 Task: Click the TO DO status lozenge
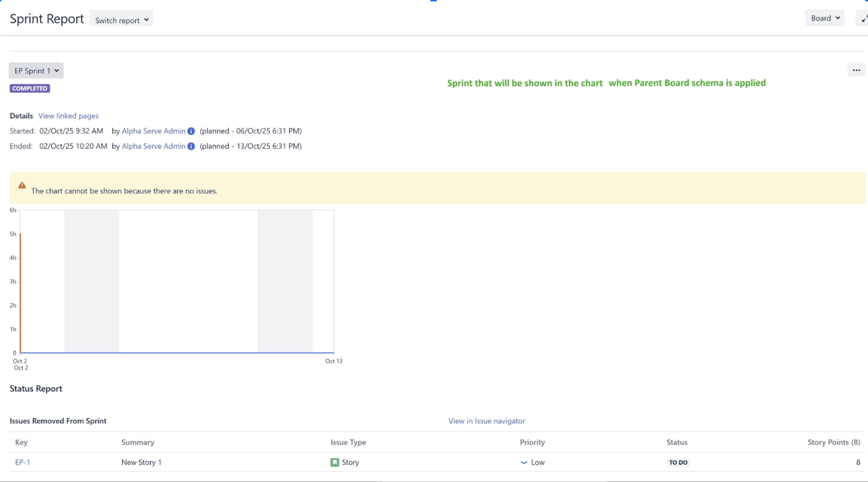[678, 462]
